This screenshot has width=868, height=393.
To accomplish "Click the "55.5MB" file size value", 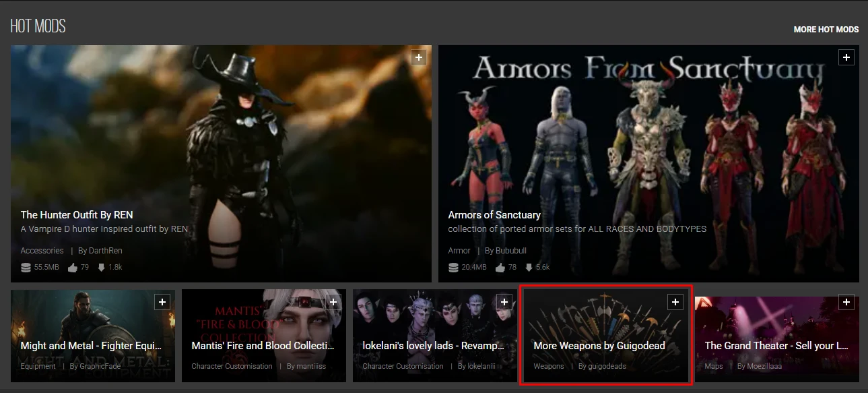I will [48, 268].
